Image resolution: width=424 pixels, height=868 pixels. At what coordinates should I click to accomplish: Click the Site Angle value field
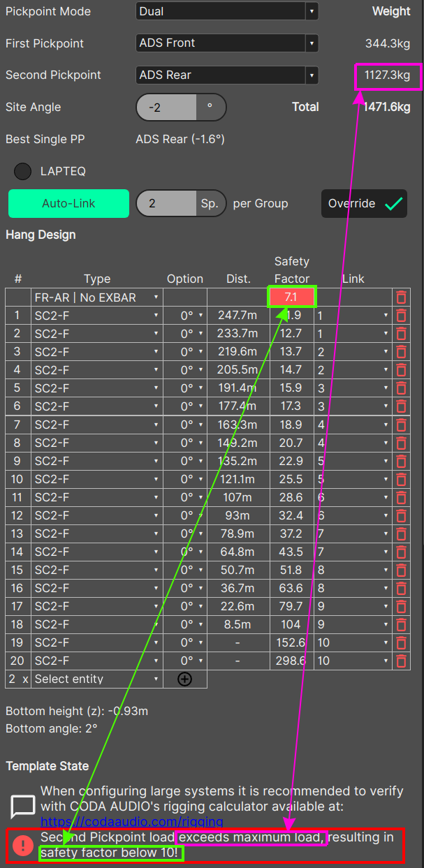click(x=167, y=108)
